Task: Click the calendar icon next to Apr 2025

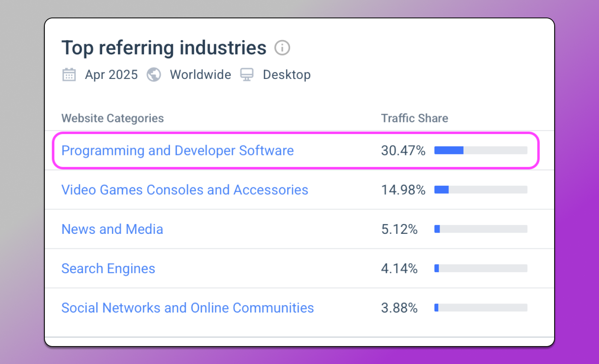Action: click(x=69, y=75)
